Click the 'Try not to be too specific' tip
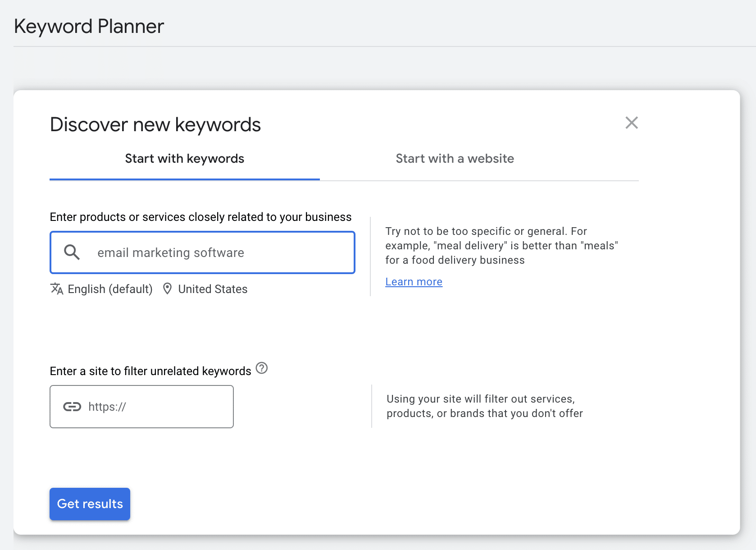Image resolution: width=756 pixels, height=550 pixels. 502,246
